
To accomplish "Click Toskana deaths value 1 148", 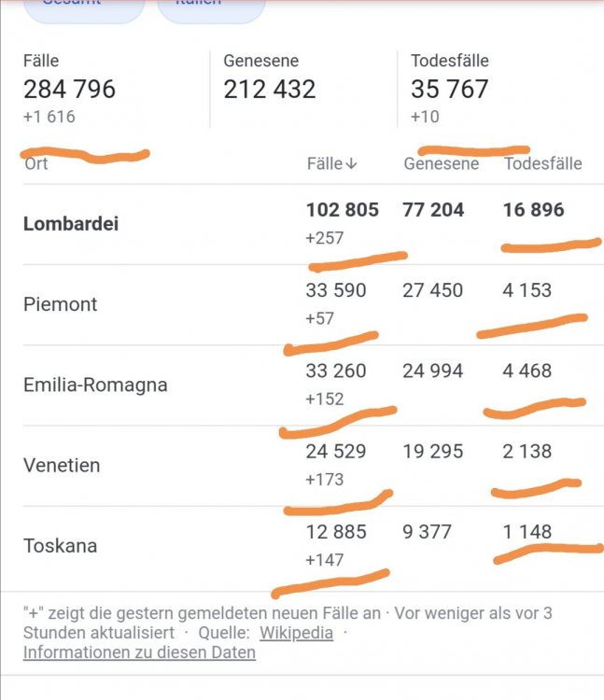I will click(527, 532).
